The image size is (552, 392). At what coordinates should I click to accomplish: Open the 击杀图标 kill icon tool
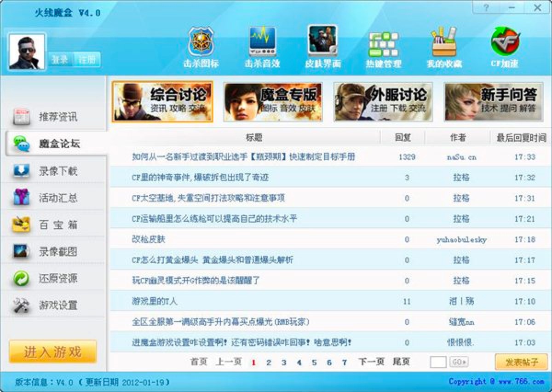(201, 47)
